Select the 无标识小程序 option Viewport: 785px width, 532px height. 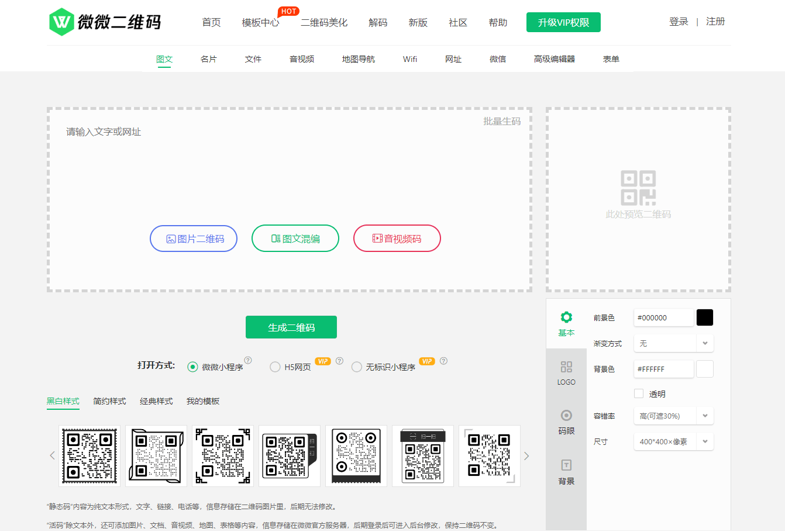click(x=357, y=367)
